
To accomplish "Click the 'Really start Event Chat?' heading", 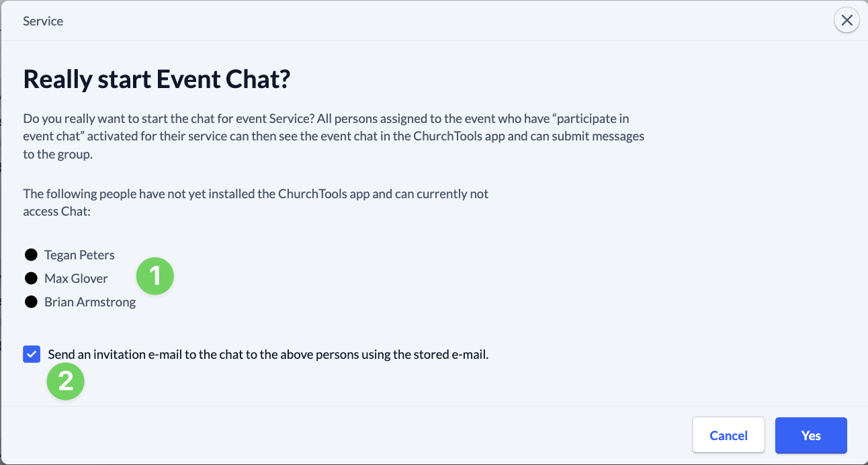I will [x=157, y=79].
